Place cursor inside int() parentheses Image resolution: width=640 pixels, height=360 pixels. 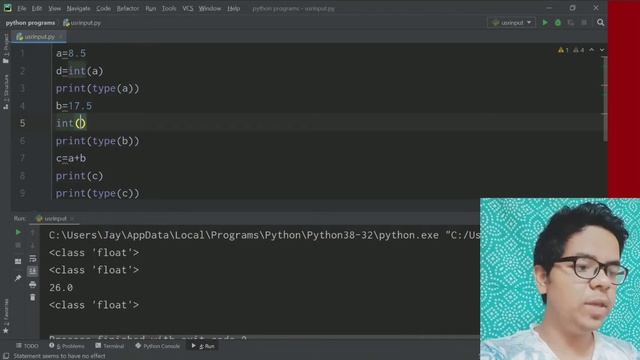(80, 123)
